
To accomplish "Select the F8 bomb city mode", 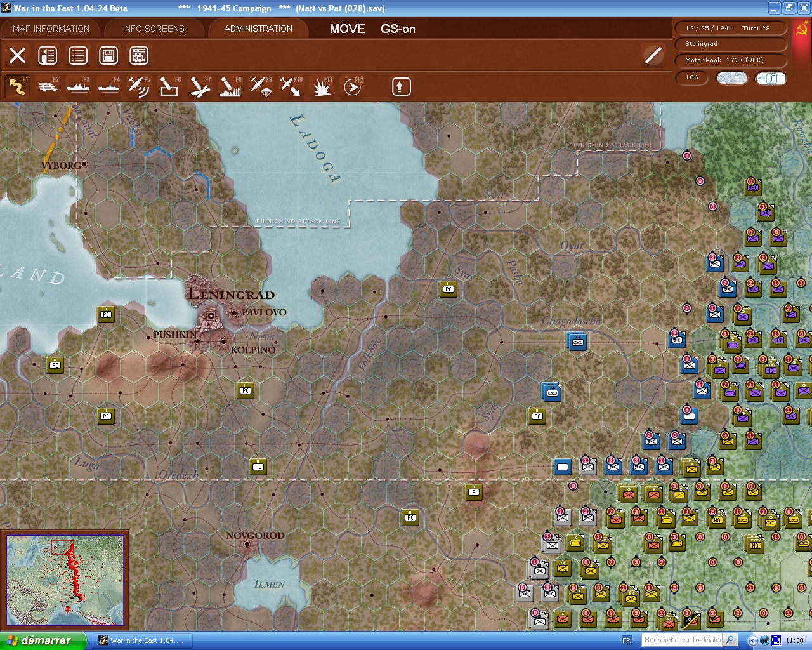I will (230, 86).
